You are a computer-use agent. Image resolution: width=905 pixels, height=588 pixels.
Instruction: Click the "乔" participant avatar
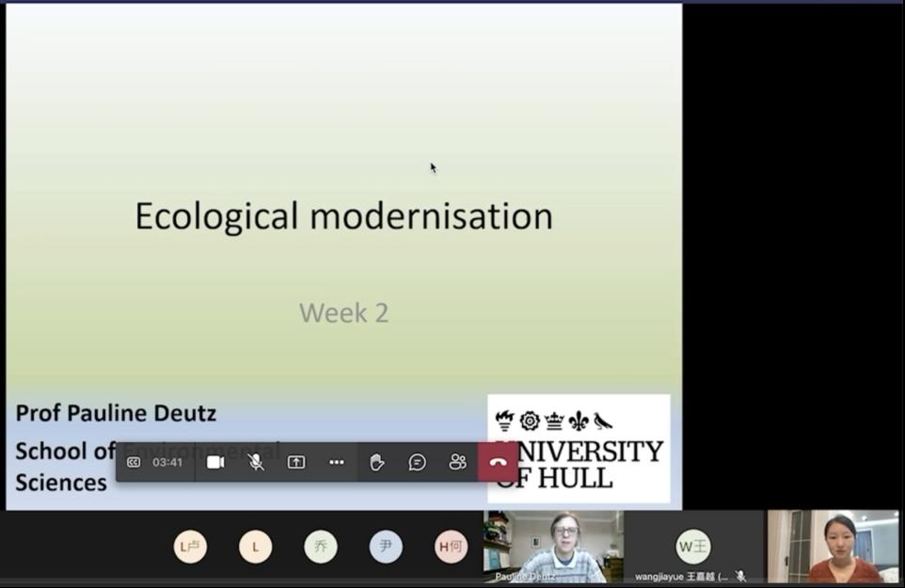tap(321, 547)
